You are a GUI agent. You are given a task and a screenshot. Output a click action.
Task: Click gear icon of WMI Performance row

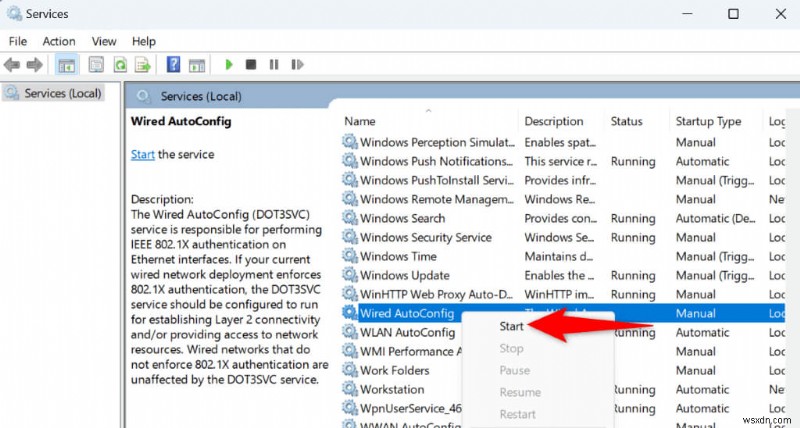tap(349, 351)
